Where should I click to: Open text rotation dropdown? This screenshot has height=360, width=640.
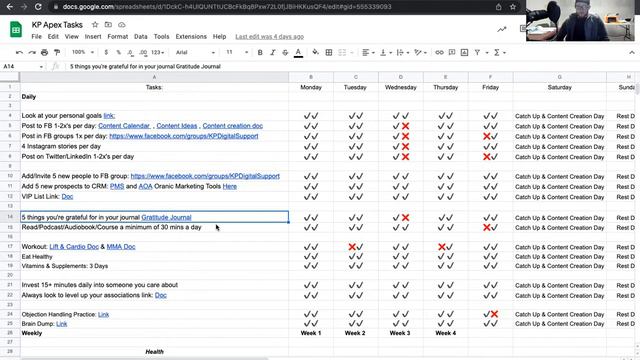(420, 53)
